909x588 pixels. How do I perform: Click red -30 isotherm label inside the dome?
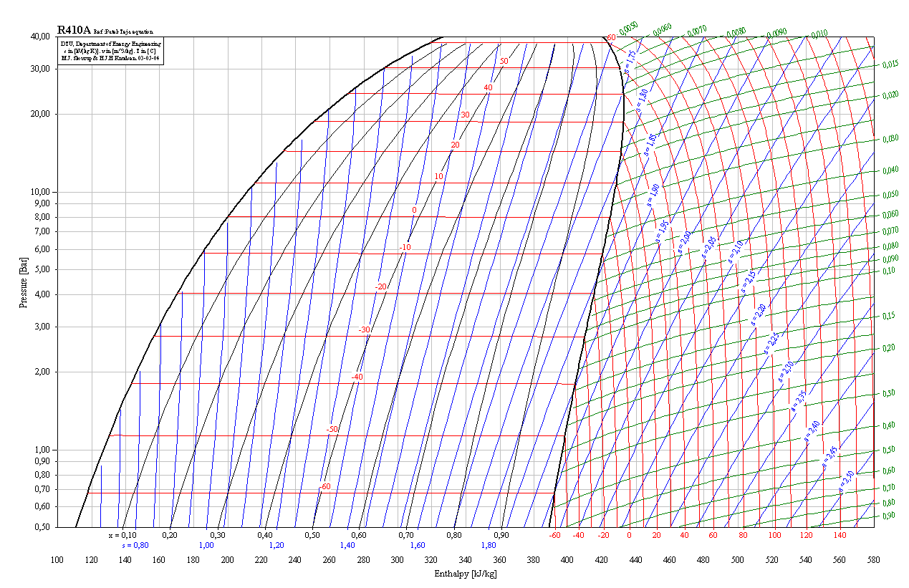[365, 329]
